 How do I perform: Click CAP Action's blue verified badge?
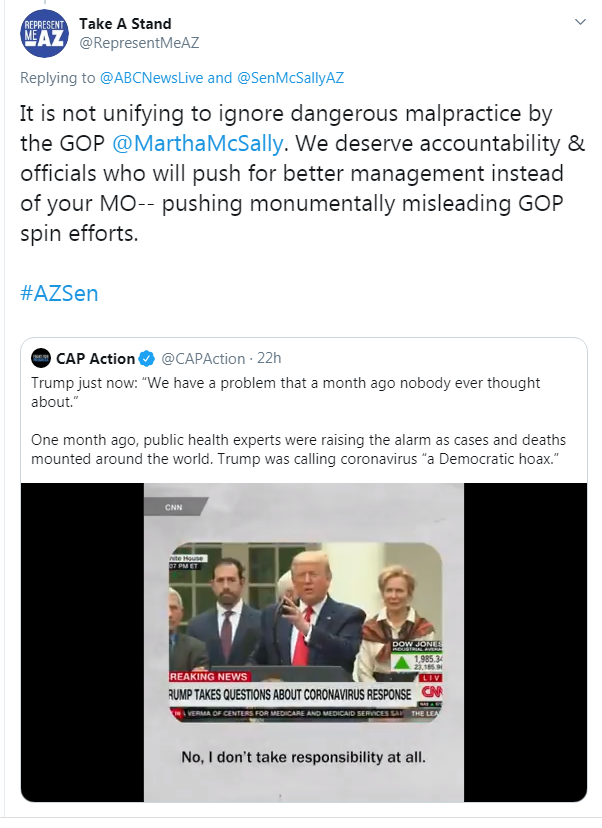[x=146, y=357]
